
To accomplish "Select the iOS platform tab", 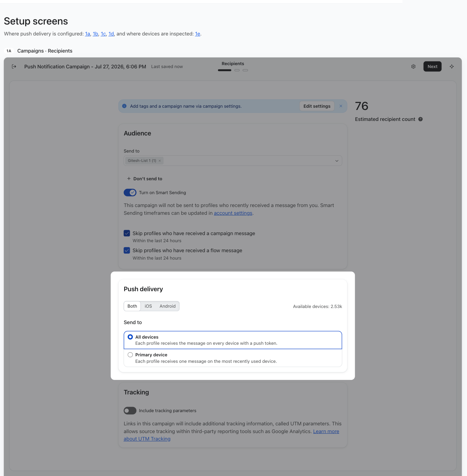I will click(148, 306).
